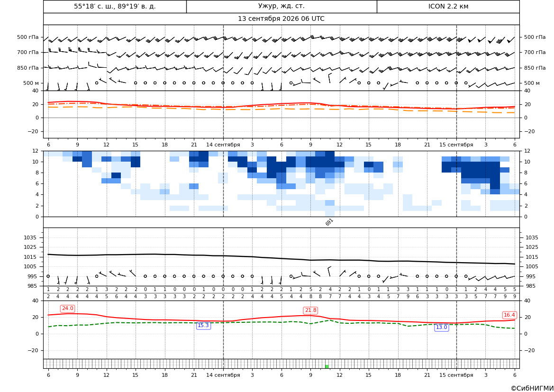
Task: Click the right-axis 850 гПа level label
Action: [535, 68]
